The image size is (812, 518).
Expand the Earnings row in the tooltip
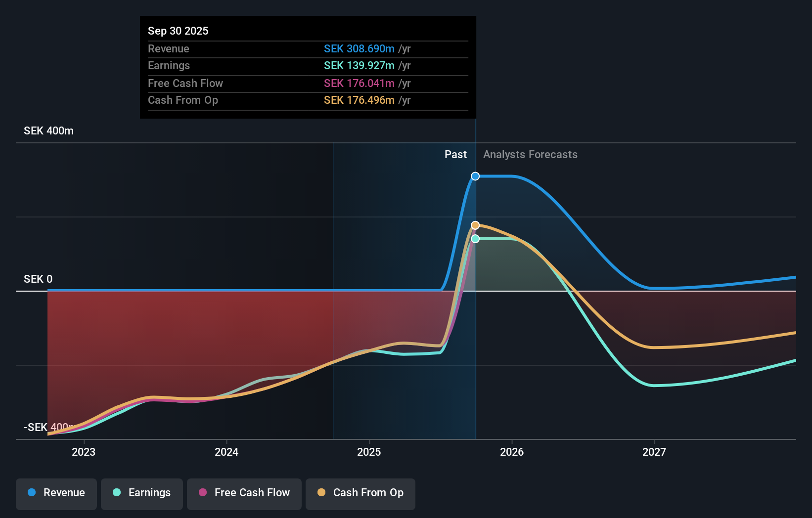307,65
